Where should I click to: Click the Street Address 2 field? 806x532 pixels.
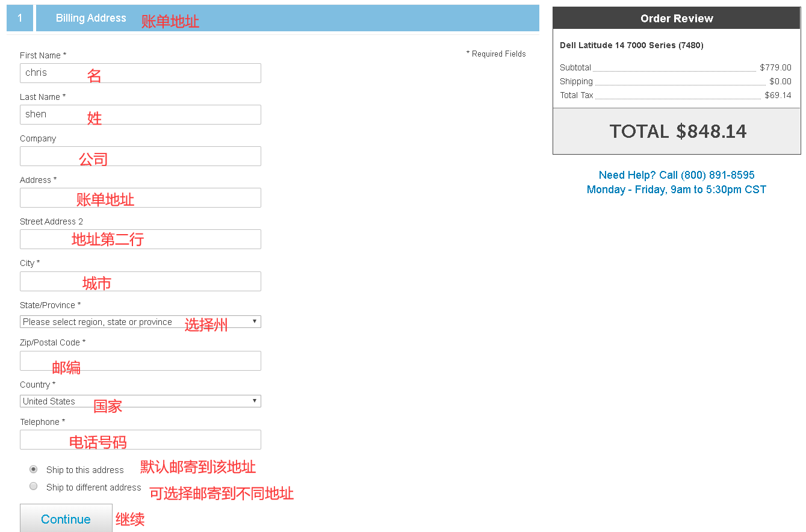[x=140, y=239]
